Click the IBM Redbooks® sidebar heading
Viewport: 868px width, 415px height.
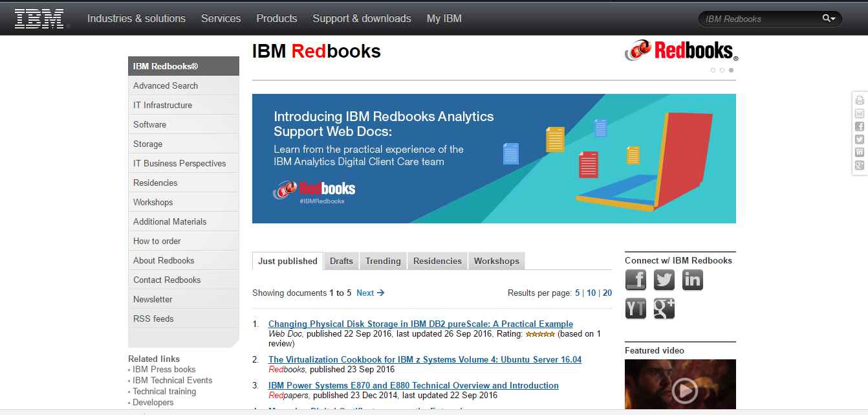184,66
